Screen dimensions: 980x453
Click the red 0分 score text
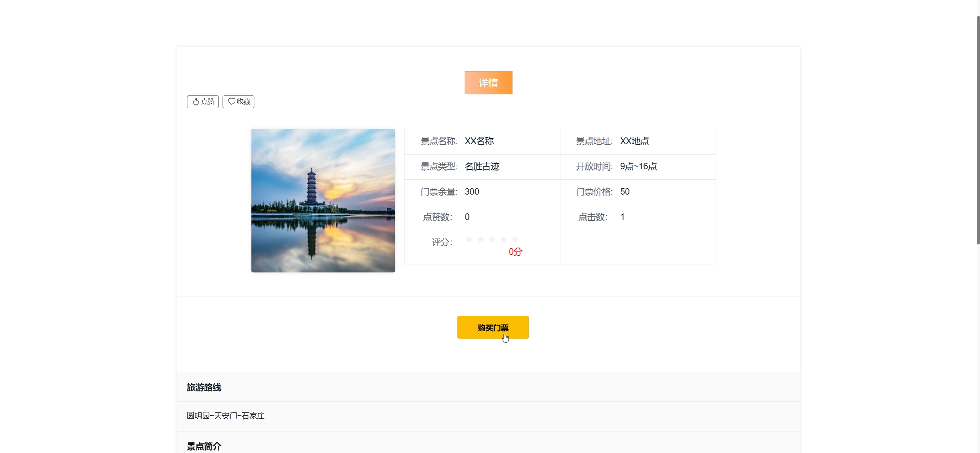point(515,252)
